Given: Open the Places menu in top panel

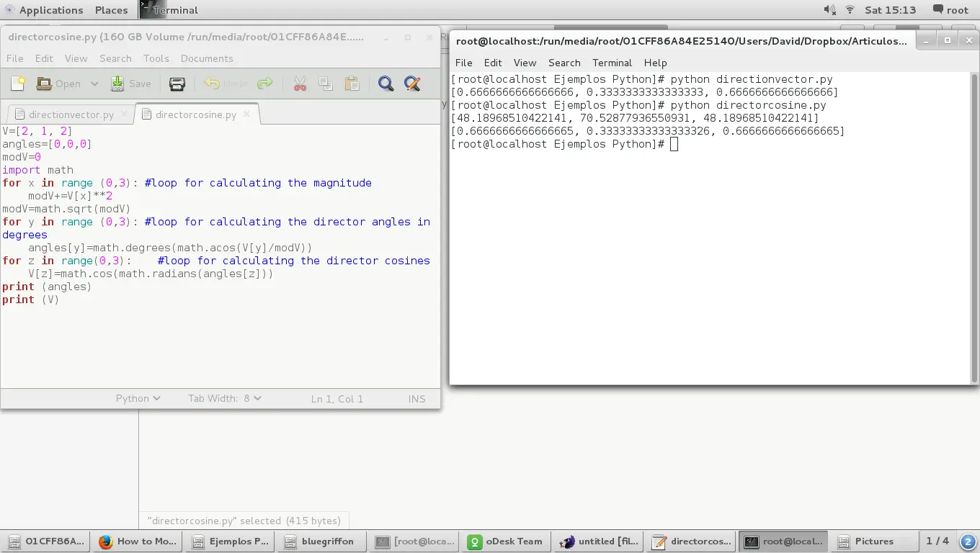Looking at the screenshot, I should (x=112, y=10).
